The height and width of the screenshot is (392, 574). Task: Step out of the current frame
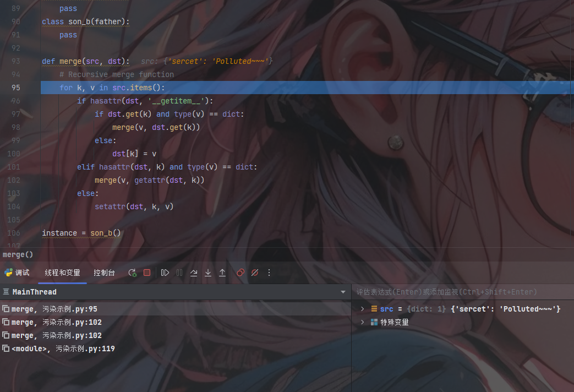pos(222,273)
